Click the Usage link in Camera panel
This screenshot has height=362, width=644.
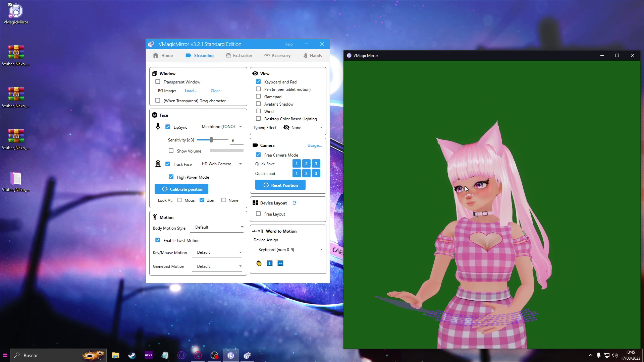(314, 145)
